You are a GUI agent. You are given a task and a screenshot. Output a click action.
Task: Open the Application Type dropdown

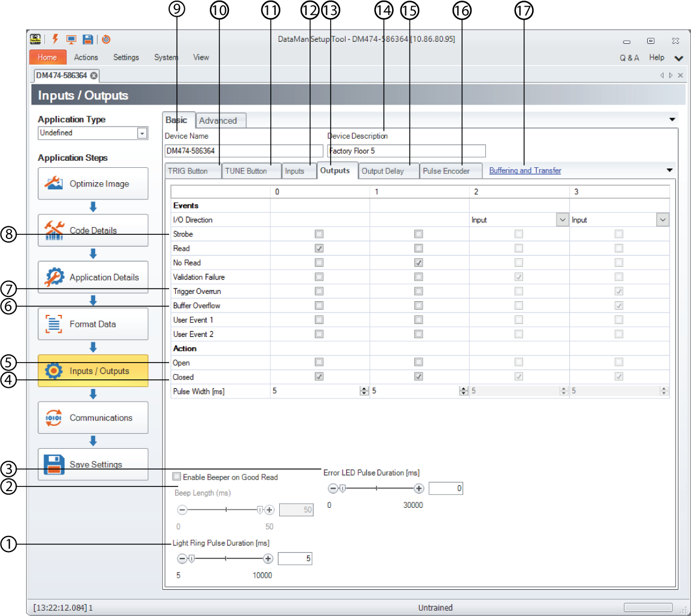(142, 133)
